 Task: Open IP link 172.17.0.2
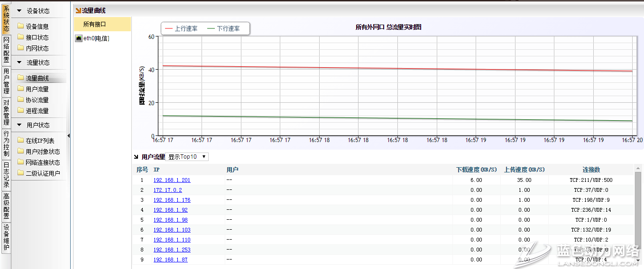(167, 190)
